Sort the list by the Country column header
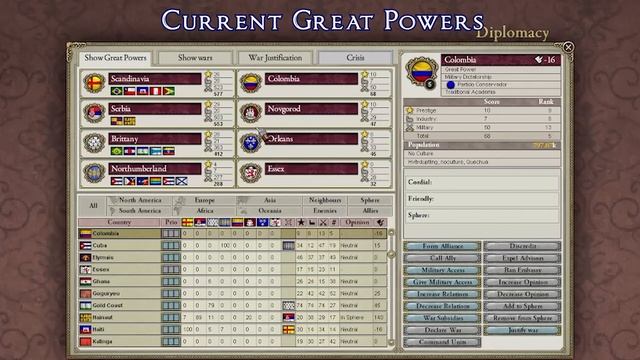The width and height of the screenshot is (640, 360). point(119,222)
